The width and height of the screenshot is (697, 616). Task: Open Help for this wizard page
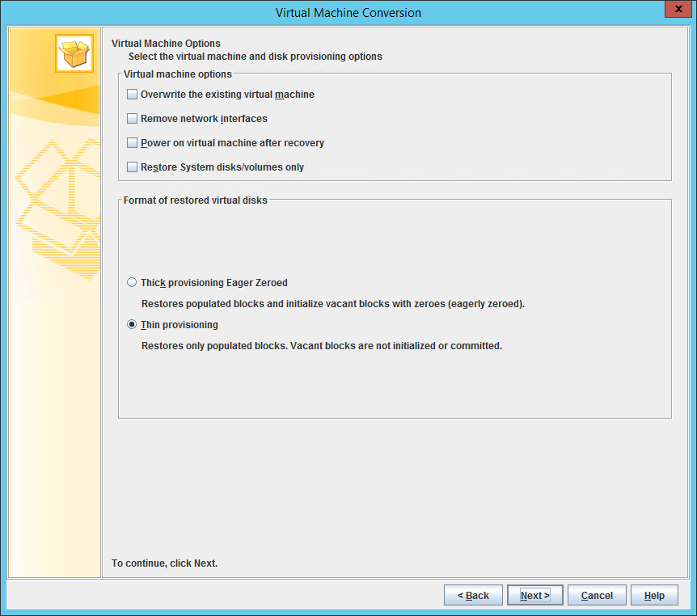click(x=654, y=596)
